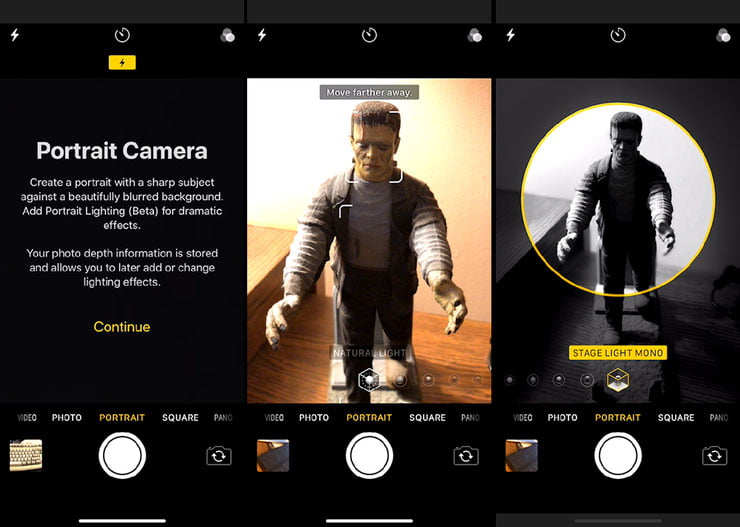Choose Stage Light dot on the Natural Light screen

click(x=454, y=379)
